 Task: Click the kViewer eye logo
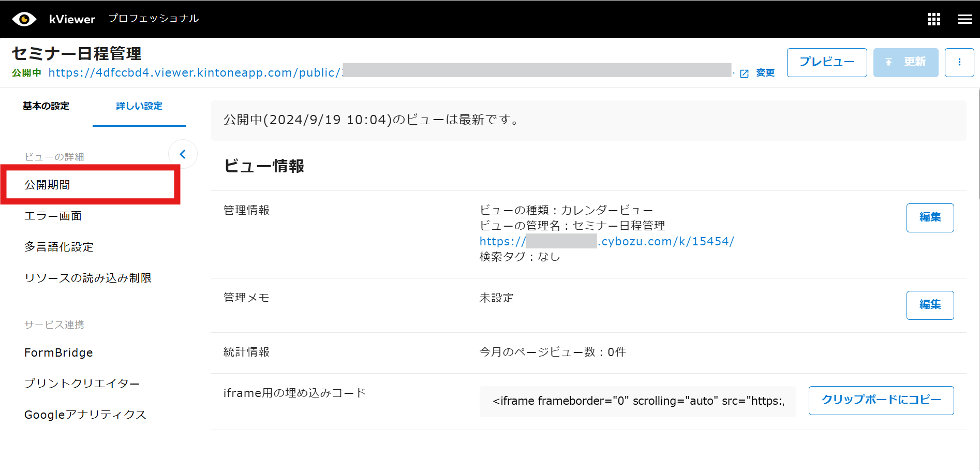point(24,19)
